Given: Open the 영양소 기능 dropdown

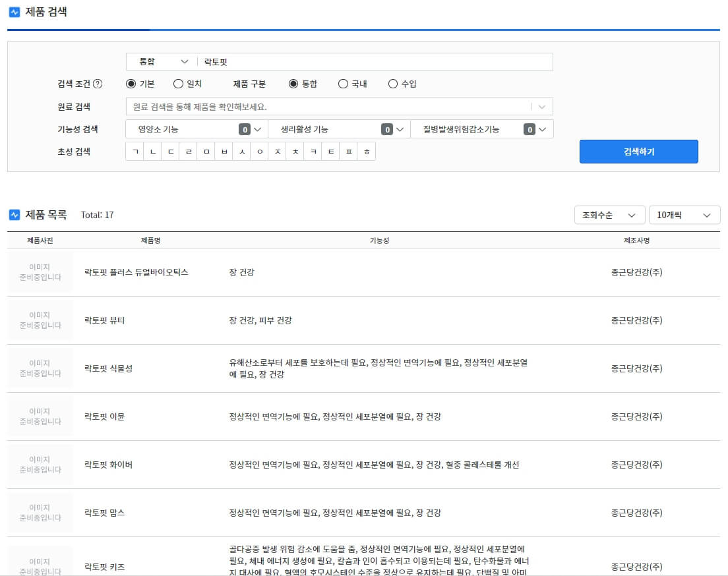Looking at the screenshot, I should pyautogui.click(x=197, y=129).
